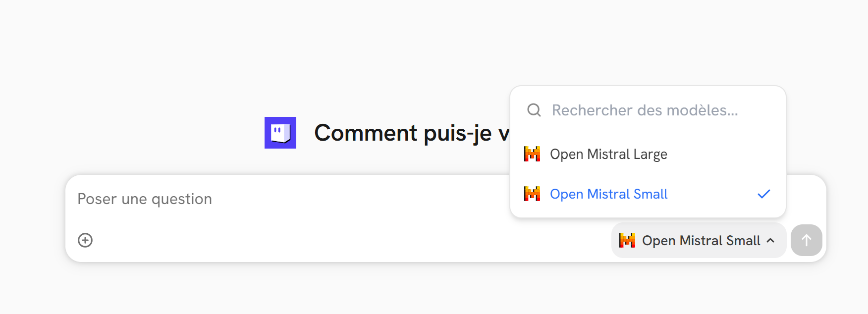The image size is (868, 314).
Task: Click the Mistral logo beside the blue Open Mistral Small entry
Action: coord(532,194)
